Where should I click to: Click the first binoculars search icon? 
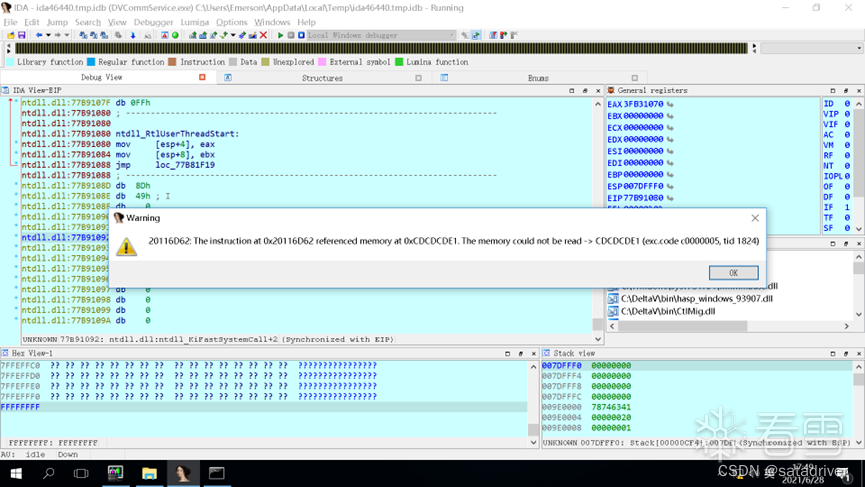[83, 35]
